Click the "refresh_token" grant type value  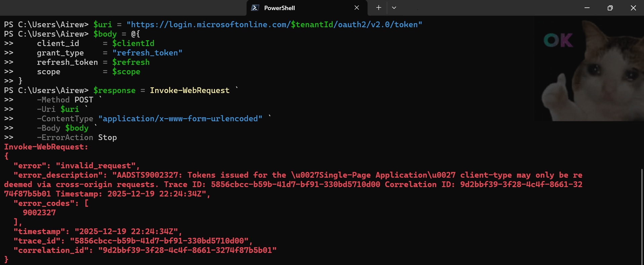pos(147,53)
